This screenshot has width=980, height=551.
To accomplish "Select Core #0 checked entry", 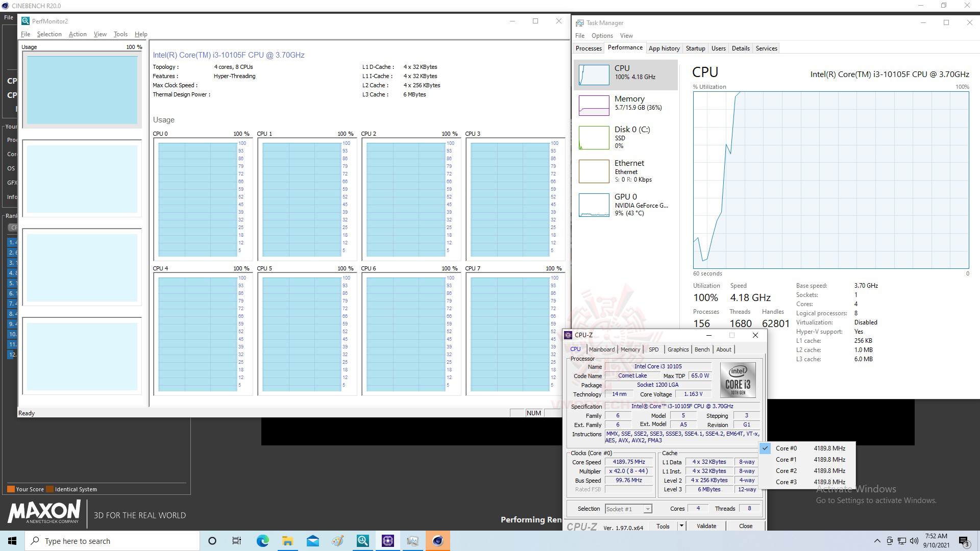I will click(x=786, y=448).
